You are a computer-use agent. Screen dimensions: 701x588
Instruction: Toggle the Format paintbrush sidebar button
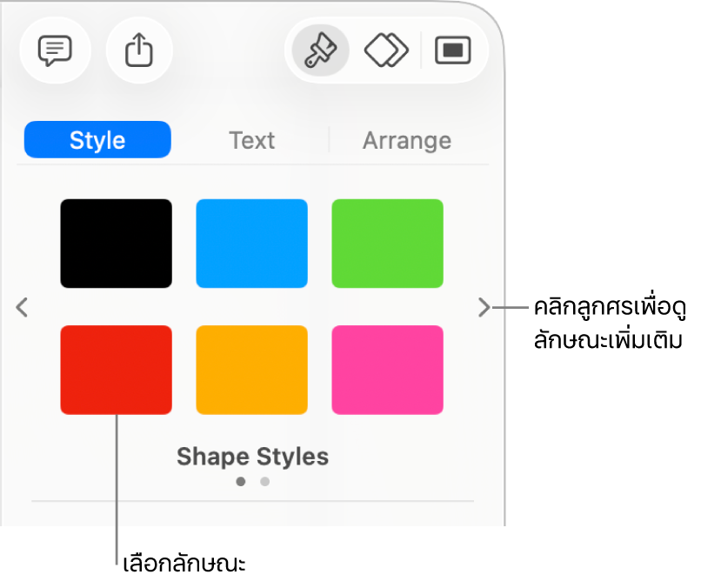[x=321, y=50]
